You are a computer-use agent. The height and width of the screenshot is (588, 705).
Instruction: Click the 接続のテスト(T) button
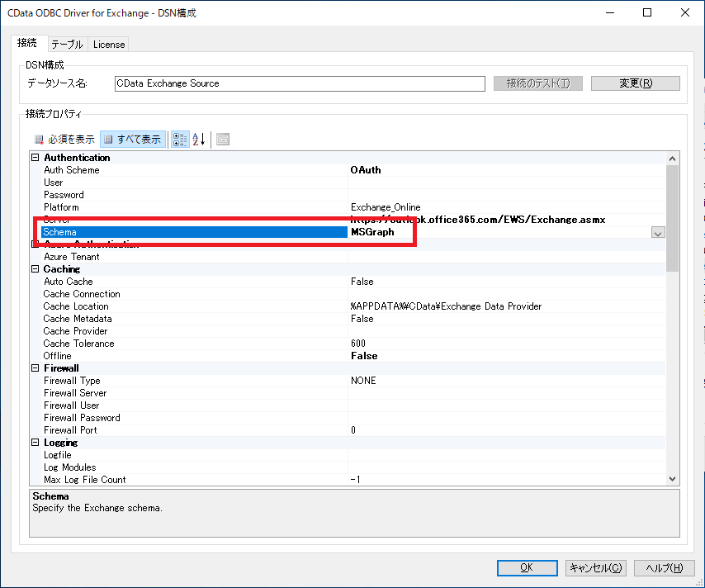click(x=537, y=83)
